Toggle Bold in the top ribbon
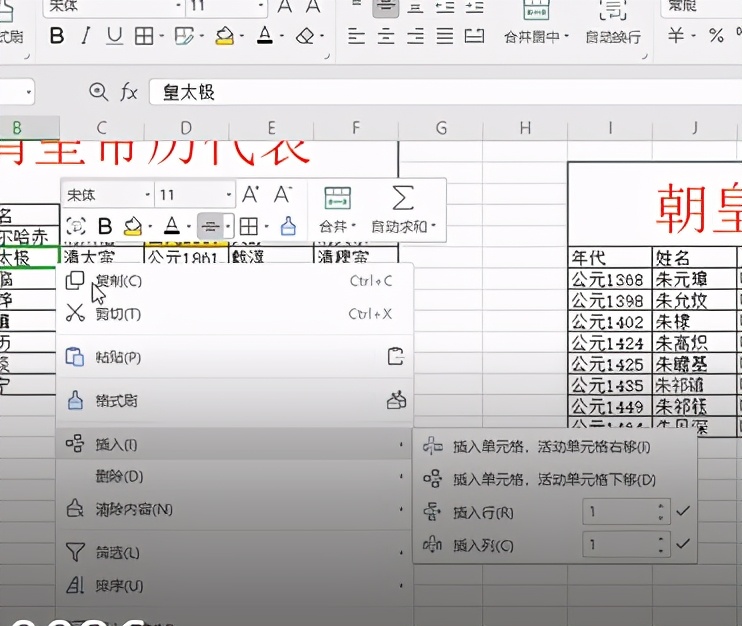This screenshot has width=742, height=626. click(57, 36)
